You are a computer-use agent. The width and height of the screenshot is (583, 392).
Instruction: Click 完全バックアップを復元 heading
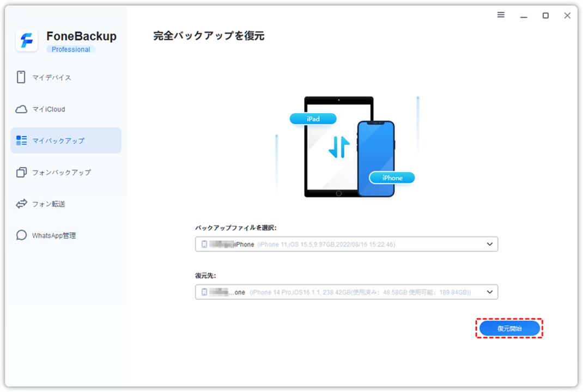pos(209,36)
